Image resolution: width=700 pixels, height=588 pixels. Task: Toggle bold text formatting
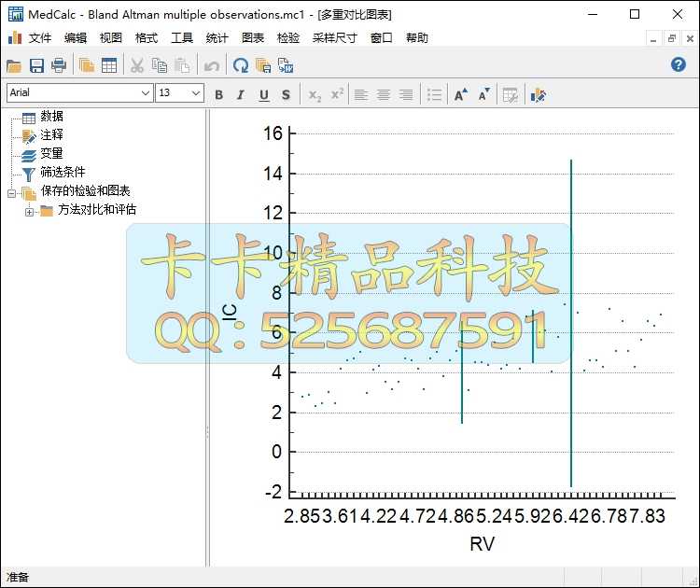[x=218, y=94]
